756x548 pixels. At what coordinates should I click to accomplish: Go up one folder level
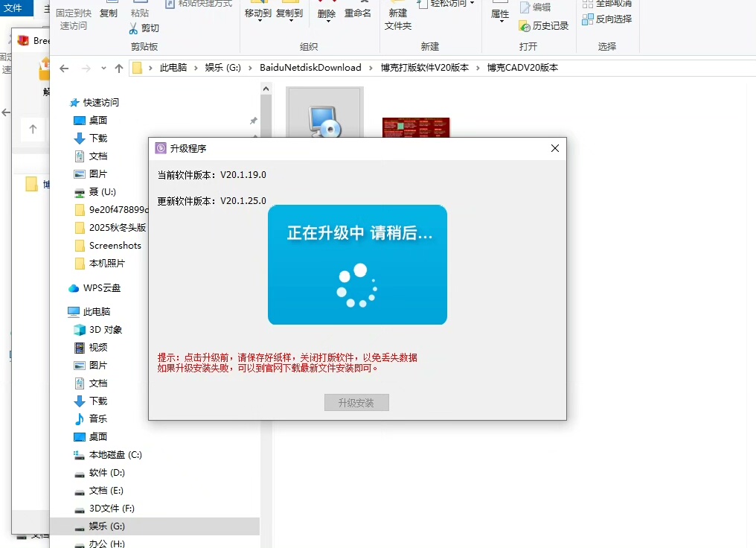[x=119, y=68]
